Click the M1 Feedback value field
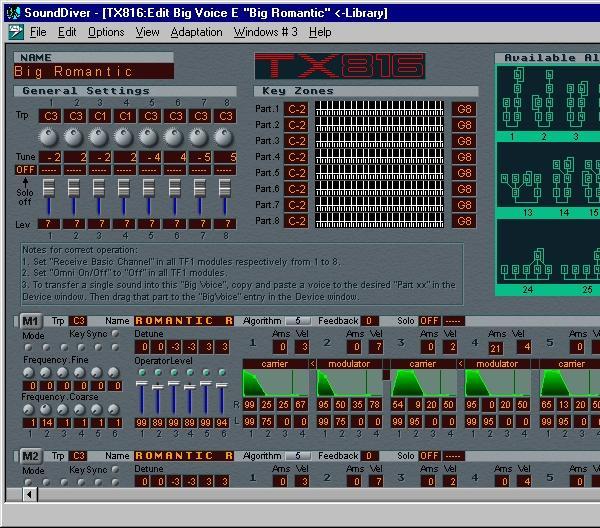The width and height of the screenshot is (600, 528). (x=369, y=321)
